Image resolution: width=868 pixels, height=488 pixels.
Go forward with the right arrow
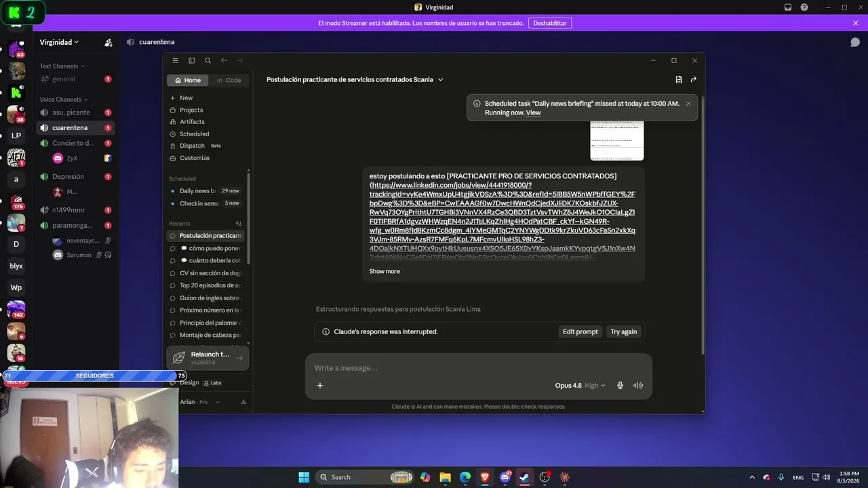pos(240,60)
